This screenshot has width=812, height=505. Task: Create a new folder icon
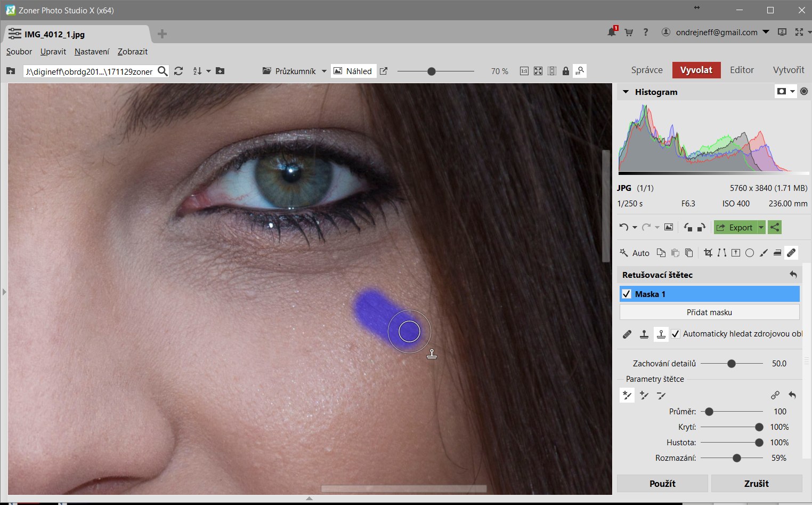220,71
